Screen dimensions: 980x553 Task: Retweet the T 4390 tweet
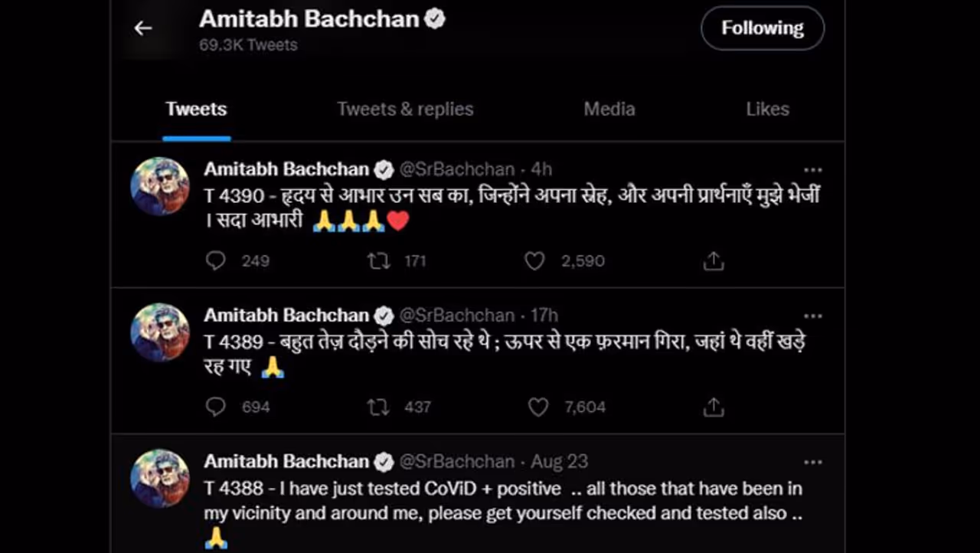point(378,261)
